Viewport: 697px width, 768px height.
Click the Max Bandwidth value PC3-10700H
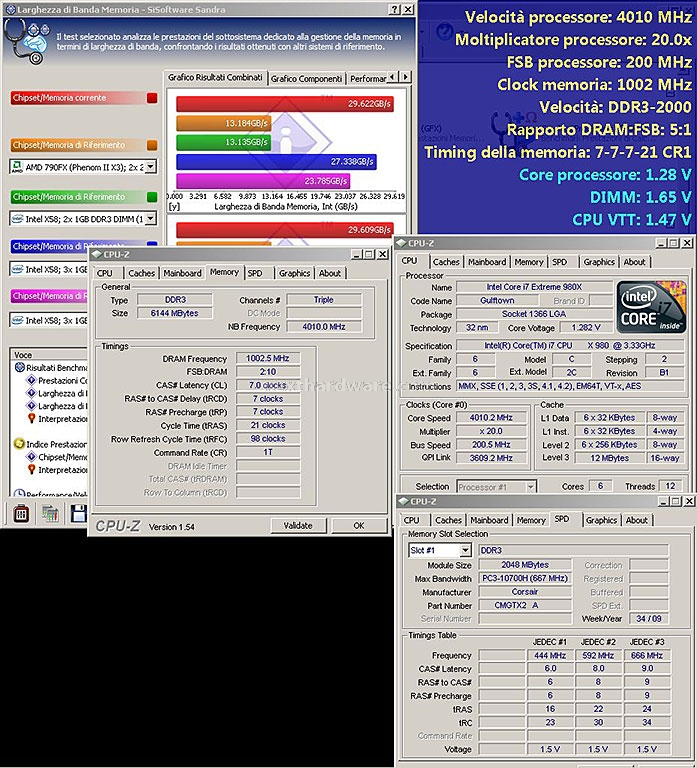coord(525,578)
